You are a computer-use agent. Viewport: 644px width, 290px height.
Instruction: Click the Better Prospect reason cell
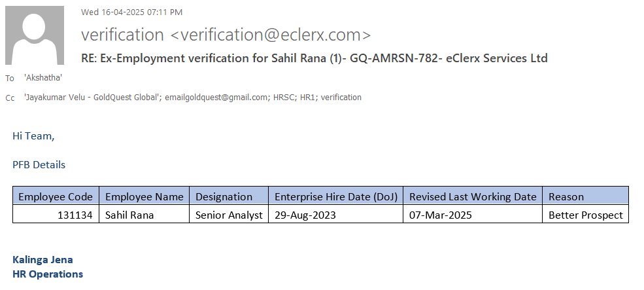tap(585, 215)
